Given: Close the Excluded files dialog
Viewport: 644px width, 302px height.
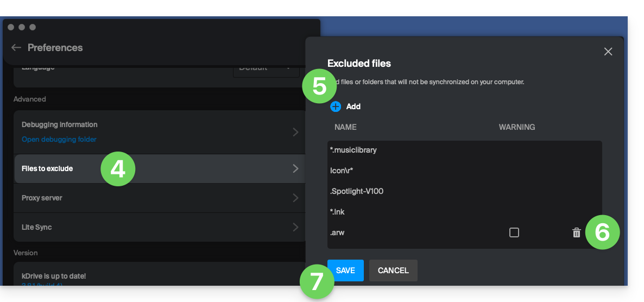Looking at the screenshot, I should point(608,52).
